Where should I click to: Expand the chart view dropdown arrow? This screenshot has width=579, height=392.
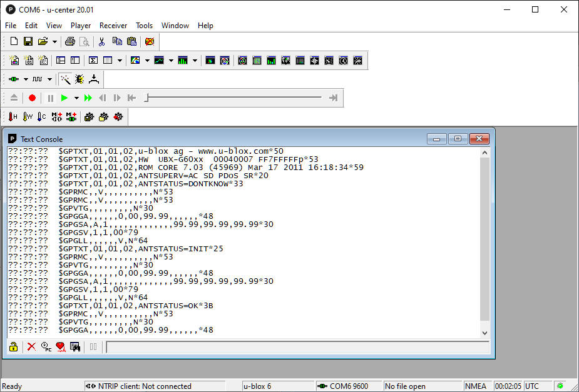click(171, 61)
